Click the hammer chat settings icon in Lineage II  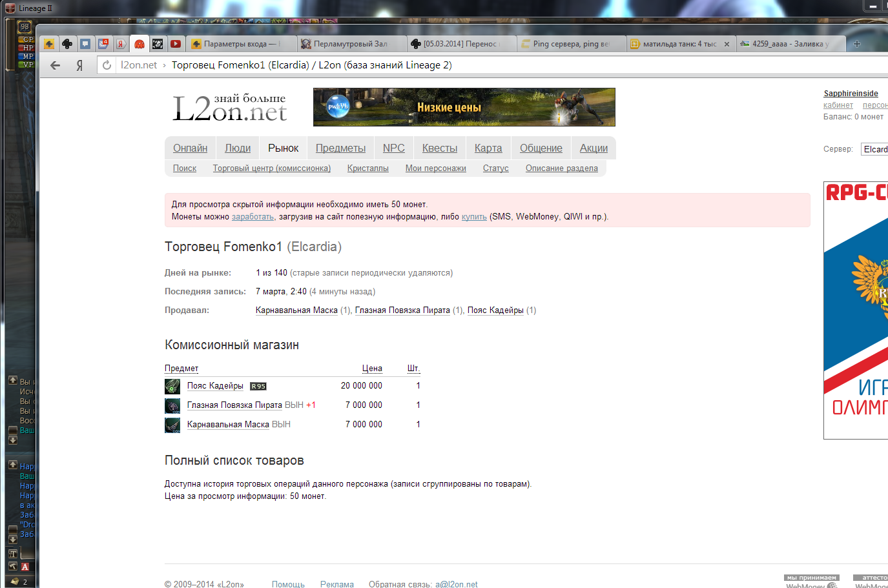point(12,567)
